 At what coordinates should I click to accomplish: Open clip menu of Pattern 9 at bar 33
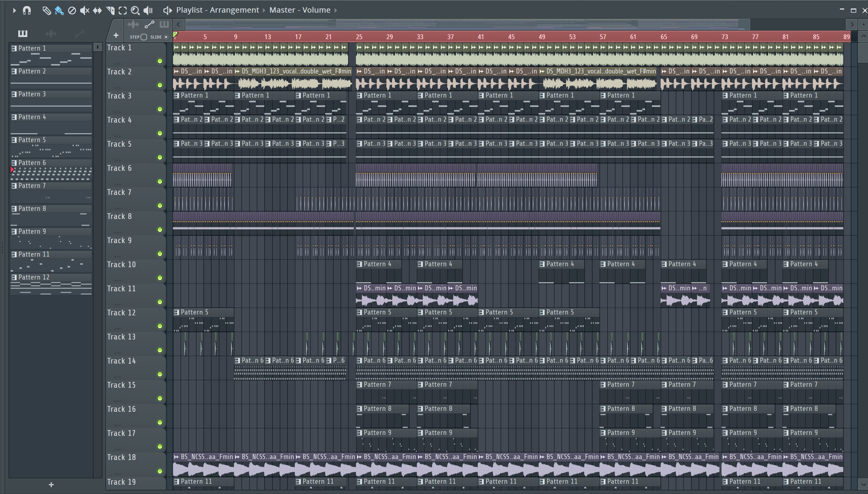click(x=420, y=433)
